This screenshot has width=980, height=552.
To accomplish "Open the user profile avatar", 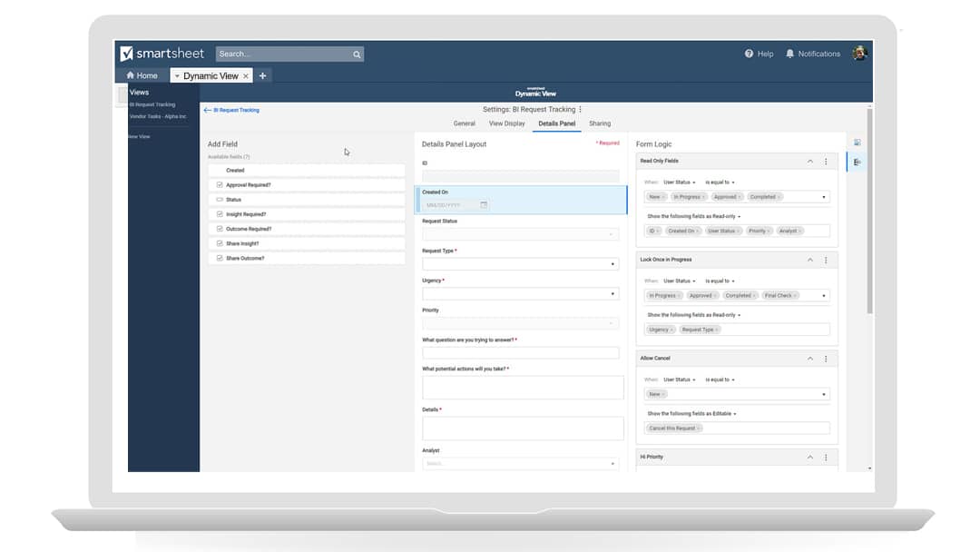I will click(859, 54).
